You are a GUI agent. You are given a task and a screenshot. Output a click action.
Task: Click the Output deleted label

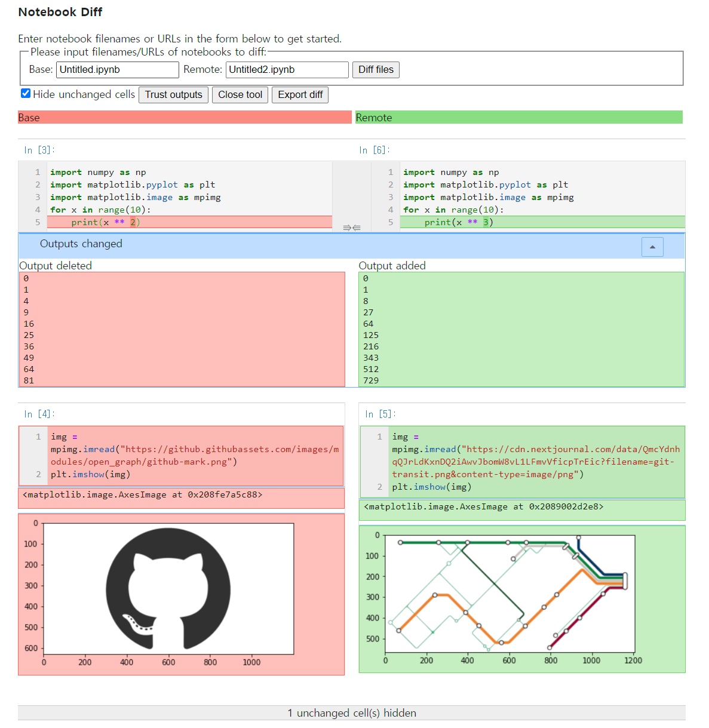pos(56,265)
